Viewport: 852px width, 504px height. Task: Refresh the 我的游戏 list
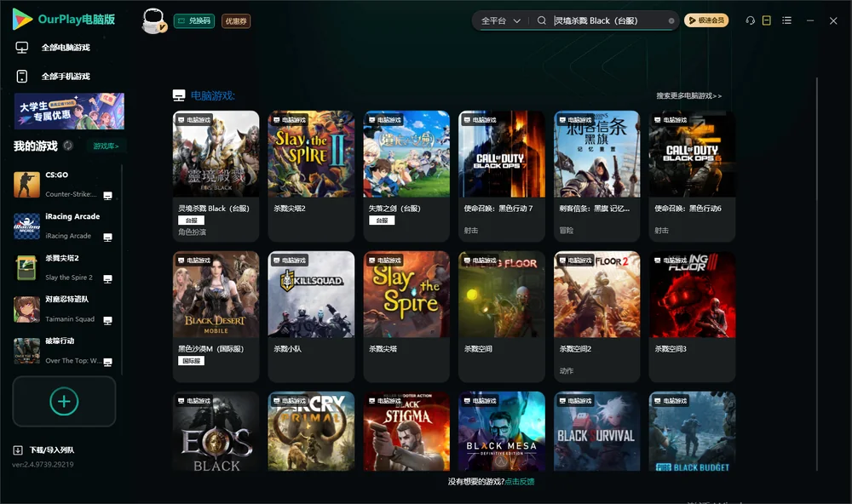68,146
